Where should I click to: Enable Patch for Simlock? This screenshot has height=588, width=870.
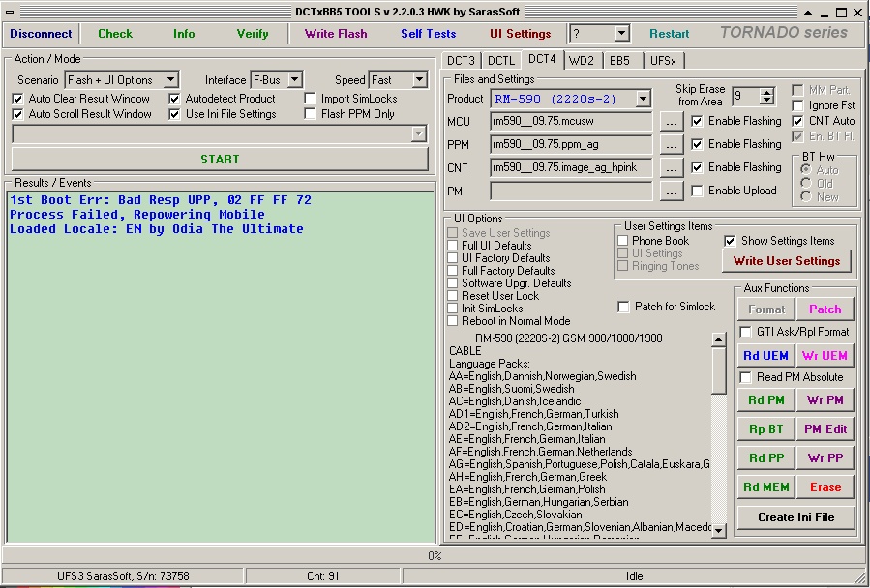[x=623, y=307]
